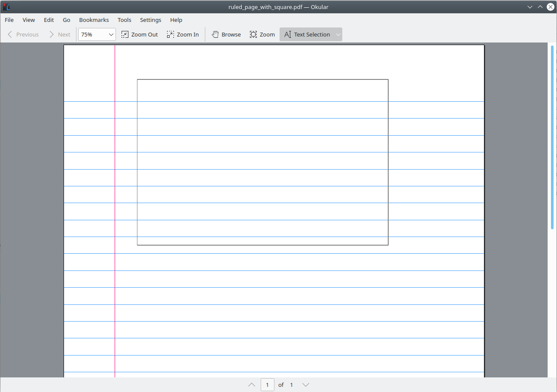Expand the Text Selection tool dropdown arrow
The width and height of the screenshot is (557, 392).
338,34
